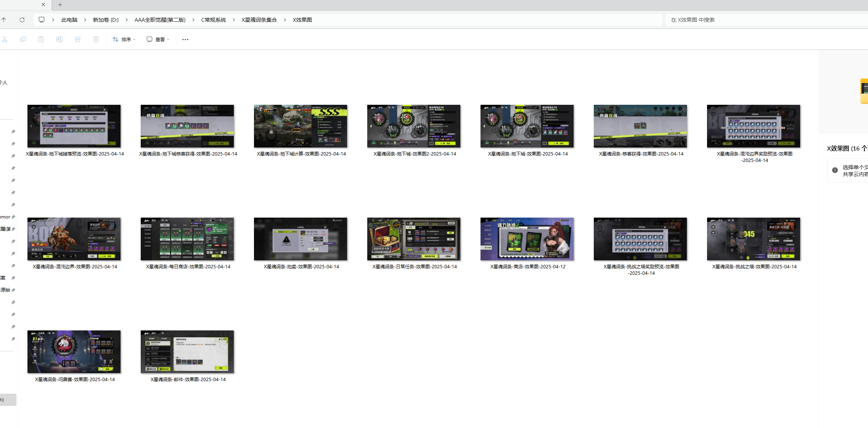This screenshot has width=868, height=428.
Task: Open the three-dot more options menu
Action: click(x=185, y=39)
